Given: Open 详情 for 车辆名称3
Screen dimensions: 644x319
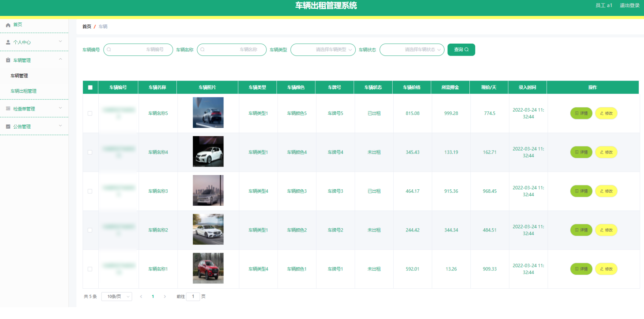Looking at the screenshot, I should 581,191.
